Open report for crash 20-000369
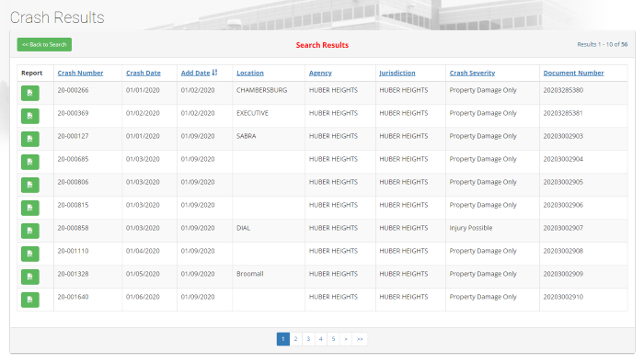 point(30,116)
